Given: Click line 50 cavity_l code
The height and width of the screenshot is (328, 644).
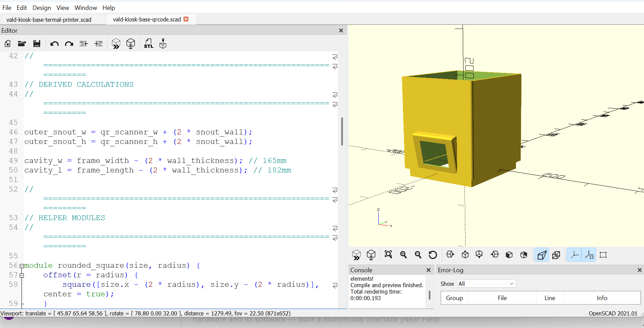Looking at the screenshot, I should pos(158,170).
